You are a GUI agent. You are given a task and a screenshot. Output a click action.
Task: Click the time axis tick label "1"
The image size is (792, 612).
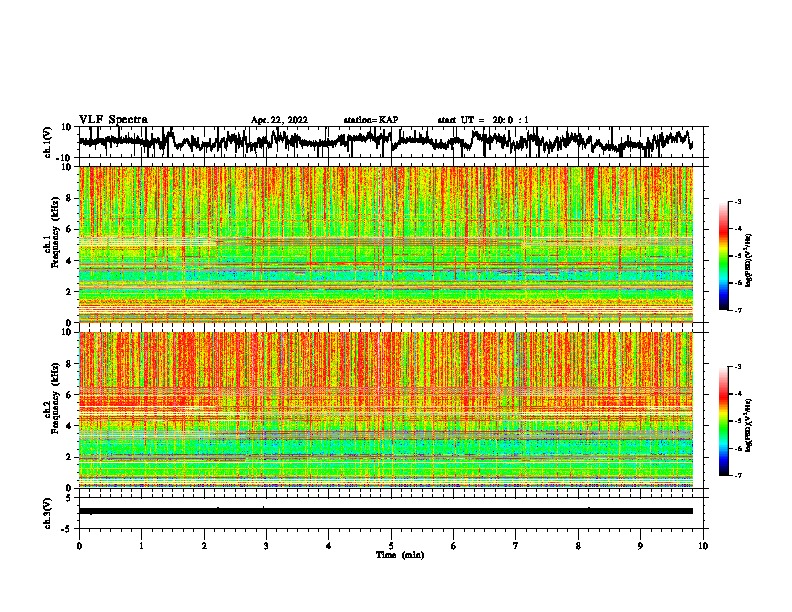[141, 546]
